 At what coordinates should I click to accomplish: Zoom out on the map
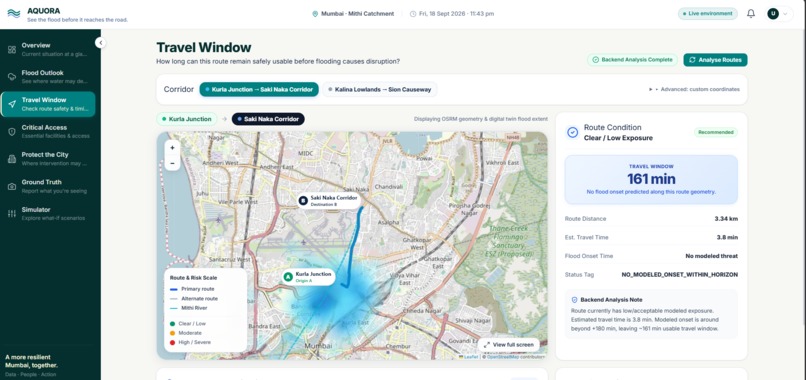[x=172, y=163]
